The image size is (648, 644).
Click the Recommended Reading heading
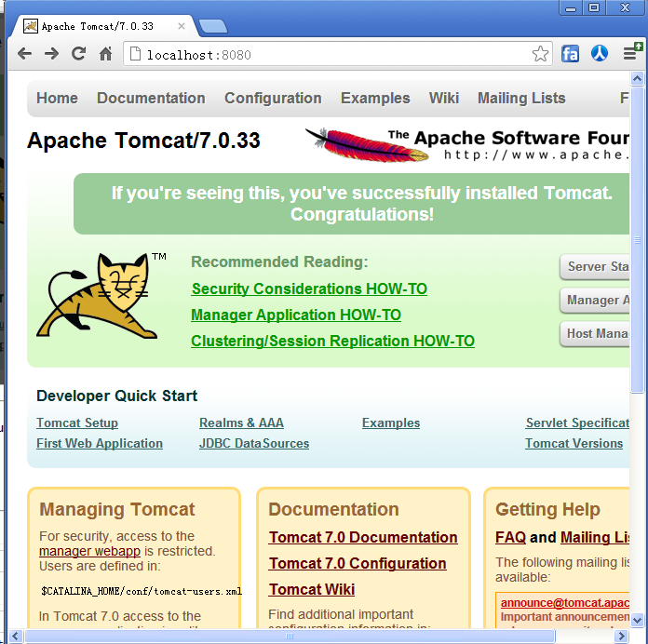[279, 262]
